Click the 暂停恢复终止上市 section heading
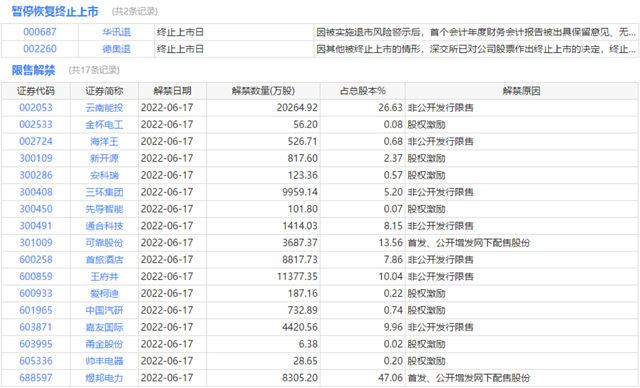Viewport: 640px width, 388px height. coord(55,11)
